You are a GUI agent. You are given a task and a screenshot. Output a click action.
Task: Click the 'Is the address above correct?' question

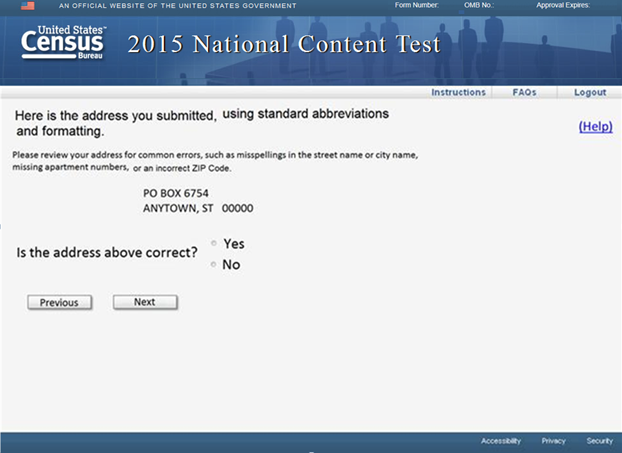tap(107, 253)
